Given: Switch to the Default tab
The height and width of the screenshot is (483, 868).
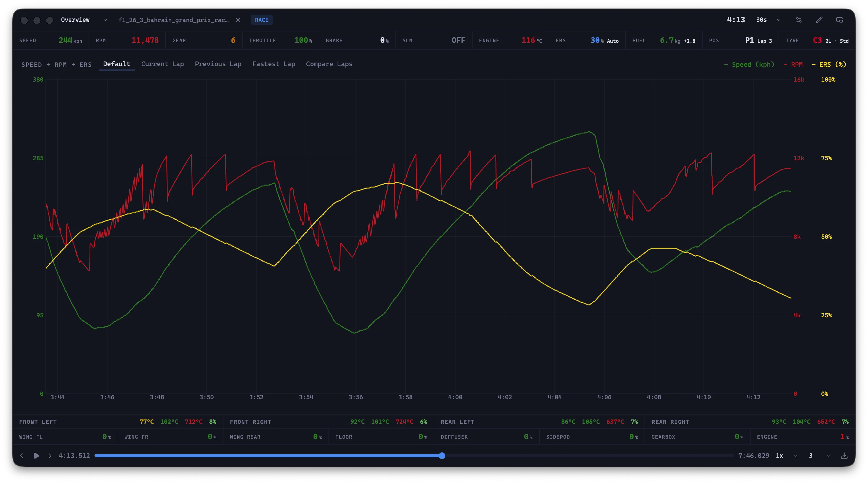Looking at the screenshot, I should [117, 64].
